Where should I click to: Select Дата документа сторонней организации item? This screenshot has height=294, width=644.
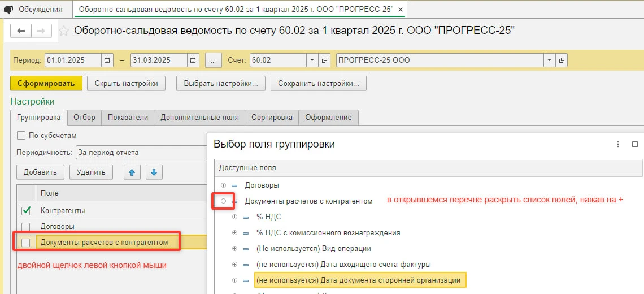361,280
